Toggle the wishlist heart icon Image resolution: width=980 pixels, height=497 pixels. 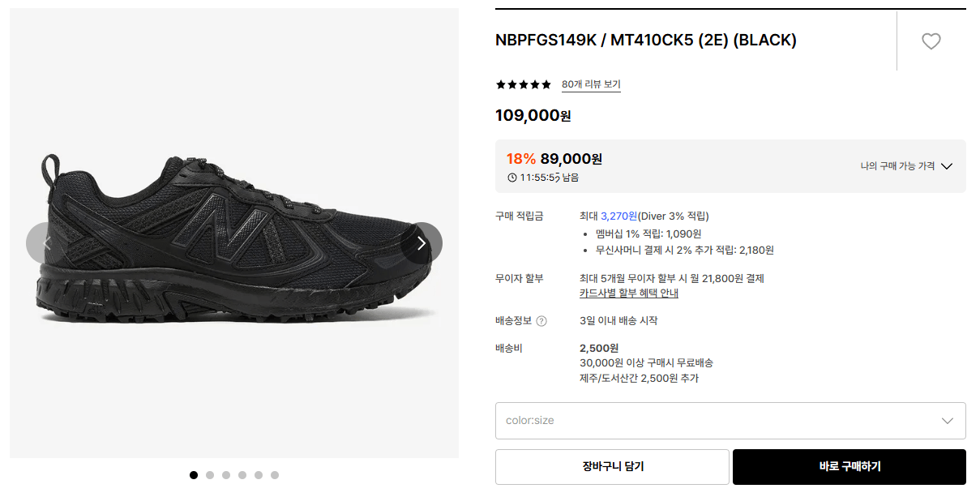931,41
